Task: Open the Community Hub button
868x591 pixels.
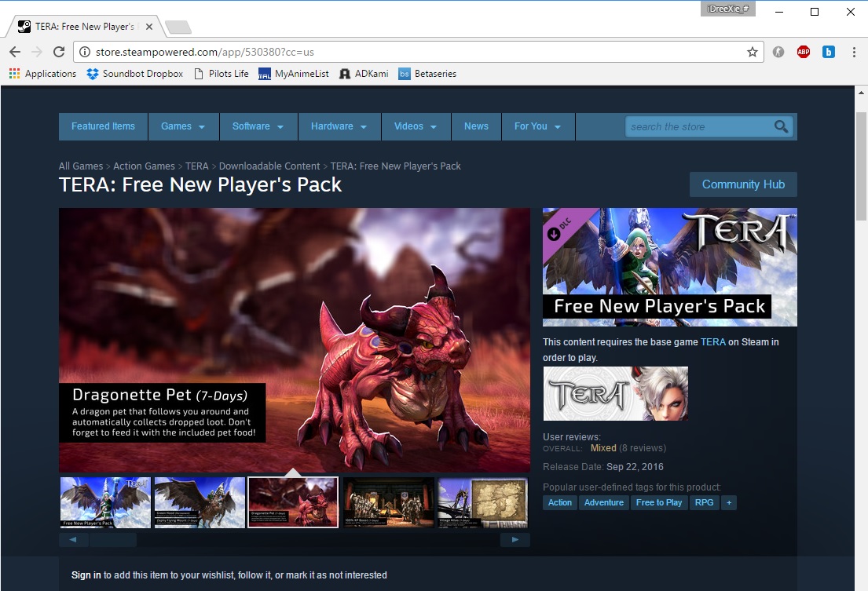Action: 743,184
